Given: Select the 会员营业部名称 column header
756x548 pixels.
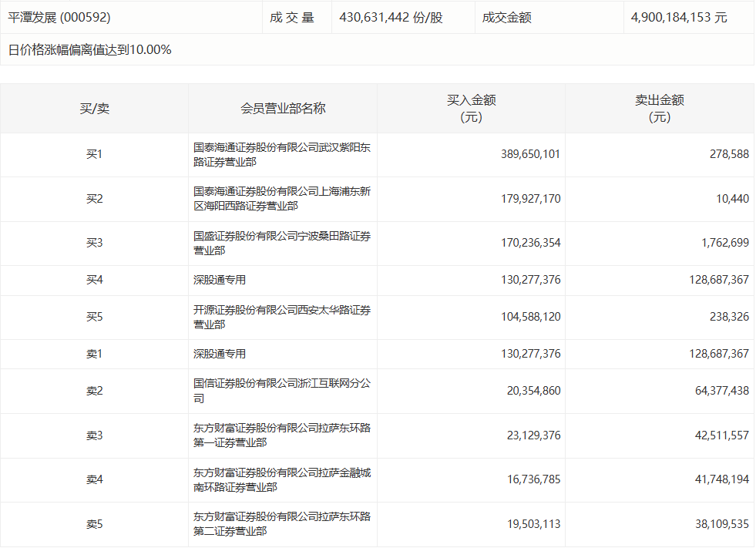Looking at the screenshot, I should 283,109.
